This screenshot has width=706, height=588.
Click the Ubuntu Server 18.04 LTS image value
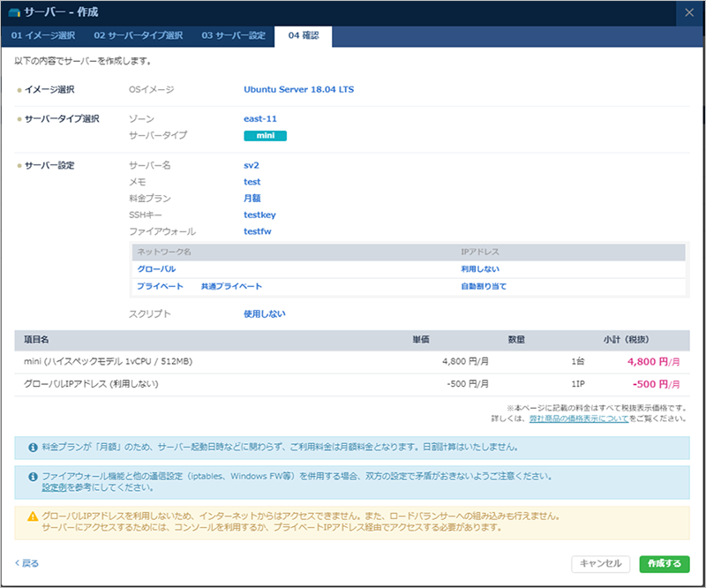(x=298, y=89)
